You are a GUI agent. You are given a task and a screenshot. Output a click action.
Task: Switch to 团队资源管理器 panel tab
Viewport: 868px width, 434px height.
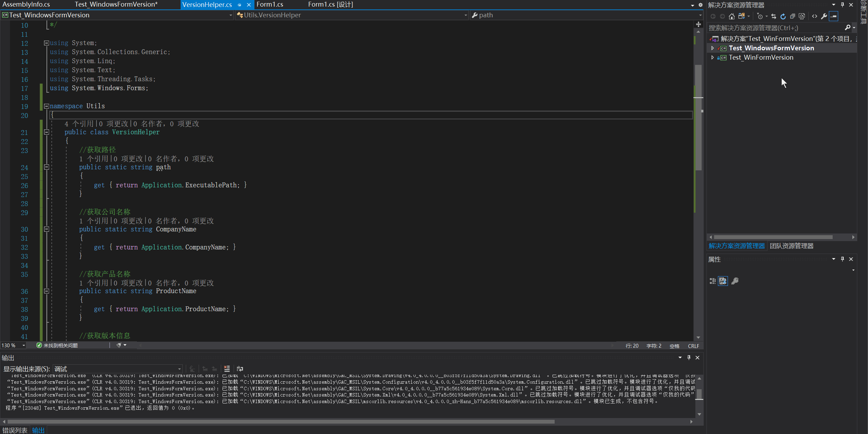(x=791, y=246)
